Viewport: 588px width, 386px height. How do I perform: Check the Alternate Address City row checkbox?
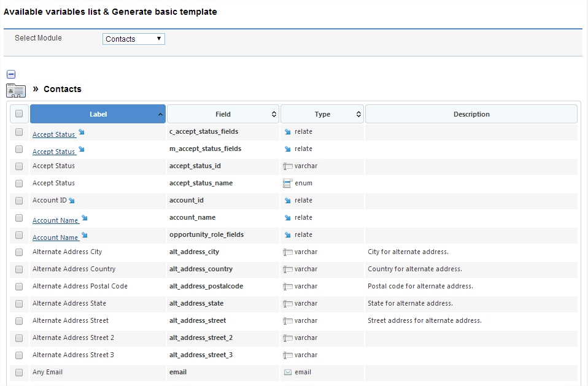pos(19,252)
